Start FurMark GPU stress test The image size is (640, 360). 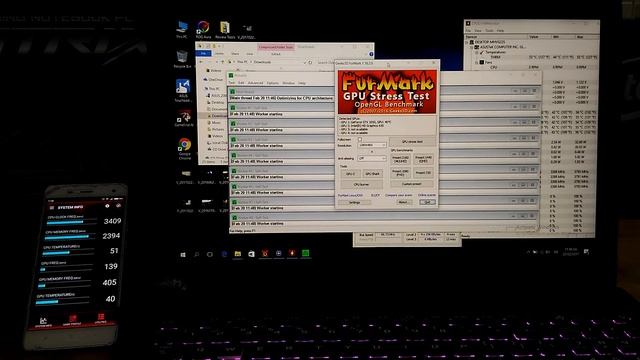click(x=412, y=142)
